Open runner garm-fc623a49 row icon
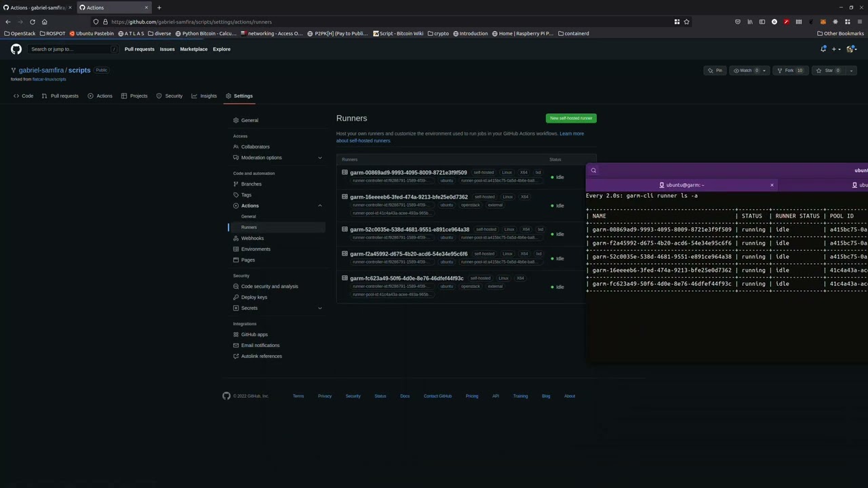 coord(344,278)
